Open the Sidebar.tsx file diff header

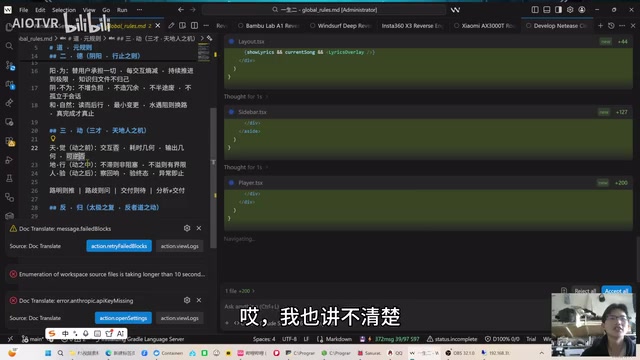pyautogui.click(x=428, y=112)
